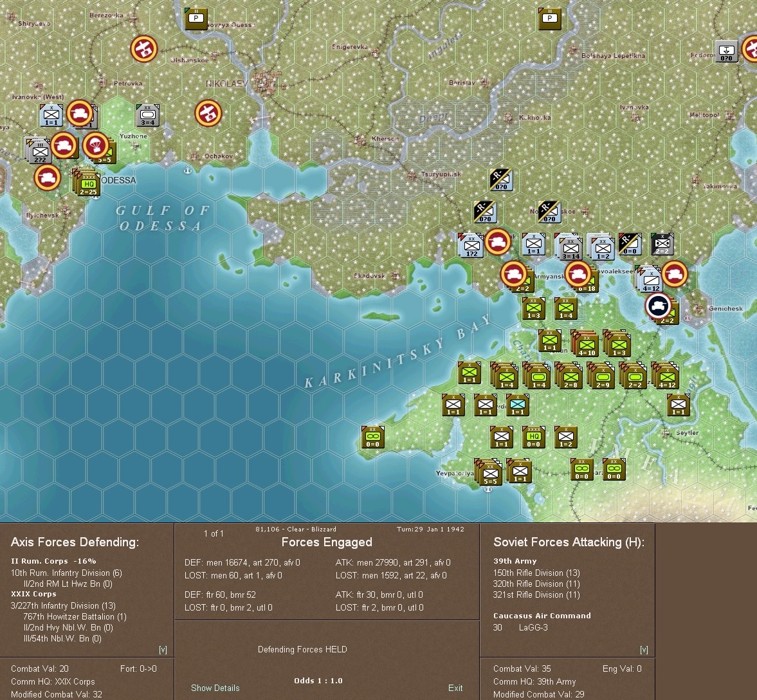The image size is (757, 700).
Task: Select the 3=4 unit counter near Yuzhone
Action: pyautogui.click(x=148, y=115)
